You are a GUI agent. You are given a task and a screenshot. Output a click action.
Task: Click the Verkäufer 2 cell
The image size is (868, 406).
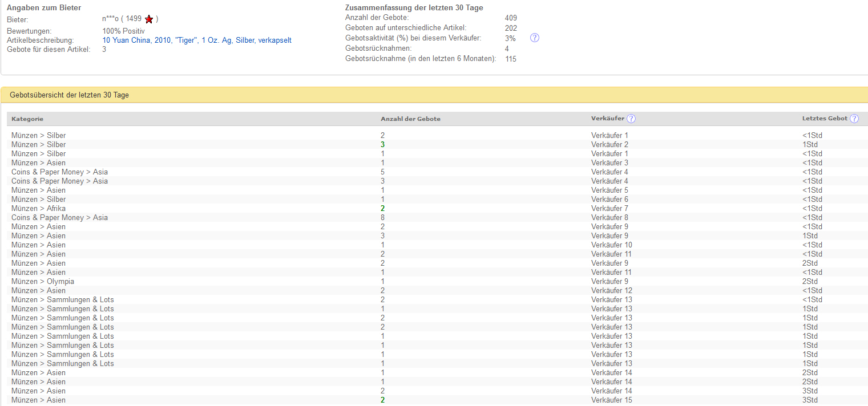point(609,145)
